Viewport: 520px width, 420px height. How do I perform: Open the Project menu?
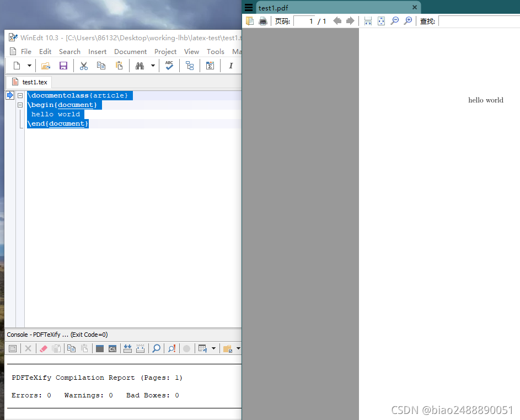click(x=165, y=51)
